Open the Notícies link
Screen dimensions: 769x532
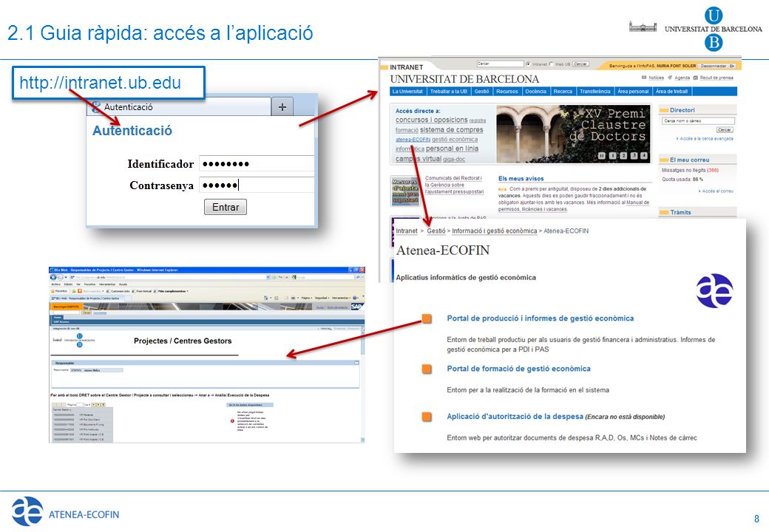pos(656,78)
